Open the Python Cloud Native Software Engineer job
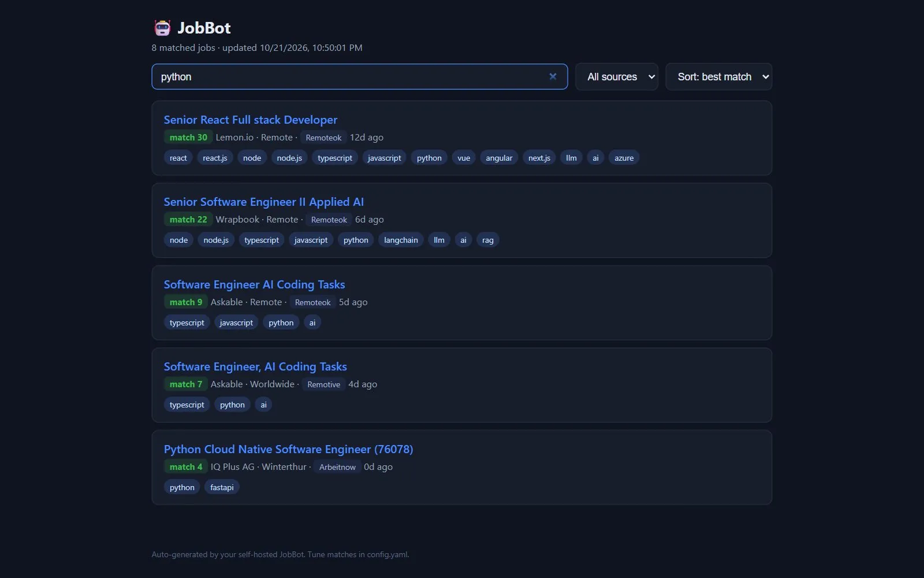This screenshot has height=578, width=924. pos(288,449)
